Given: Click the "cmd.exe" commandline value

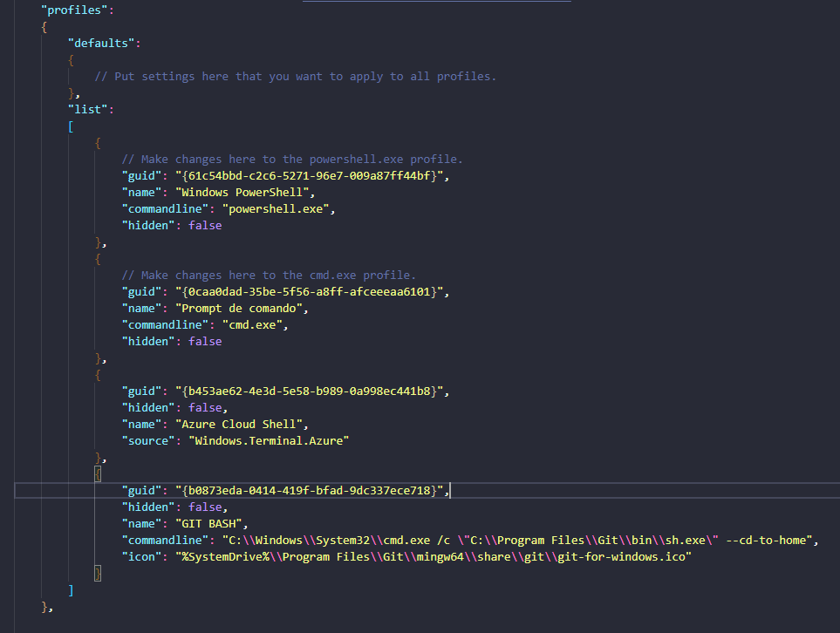Looking at the screenshot, I should [x=252, y=325].
